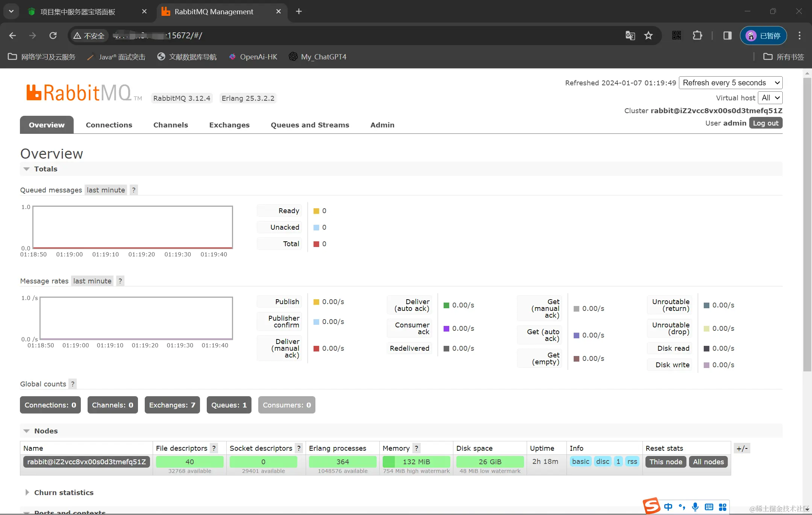
Task: Click the RabbitMQ logo
Action: [84, 92]
